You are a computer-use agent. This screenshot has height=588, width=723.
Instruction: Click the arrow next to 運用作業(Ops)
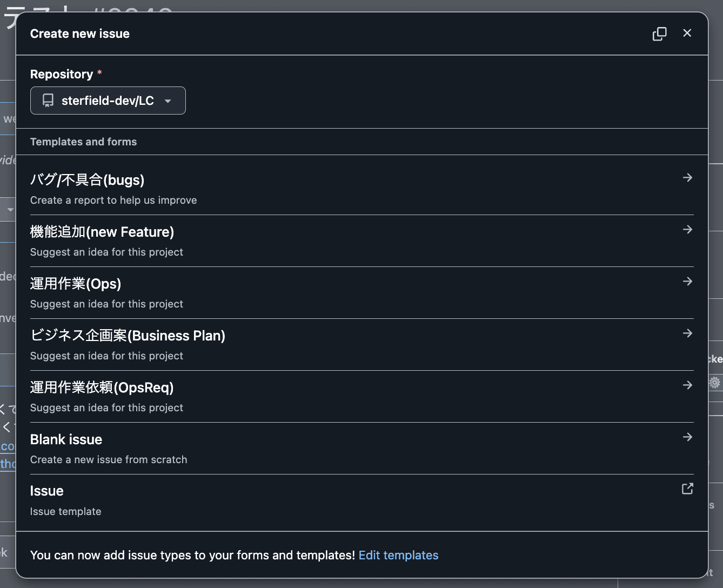point(687,282)
